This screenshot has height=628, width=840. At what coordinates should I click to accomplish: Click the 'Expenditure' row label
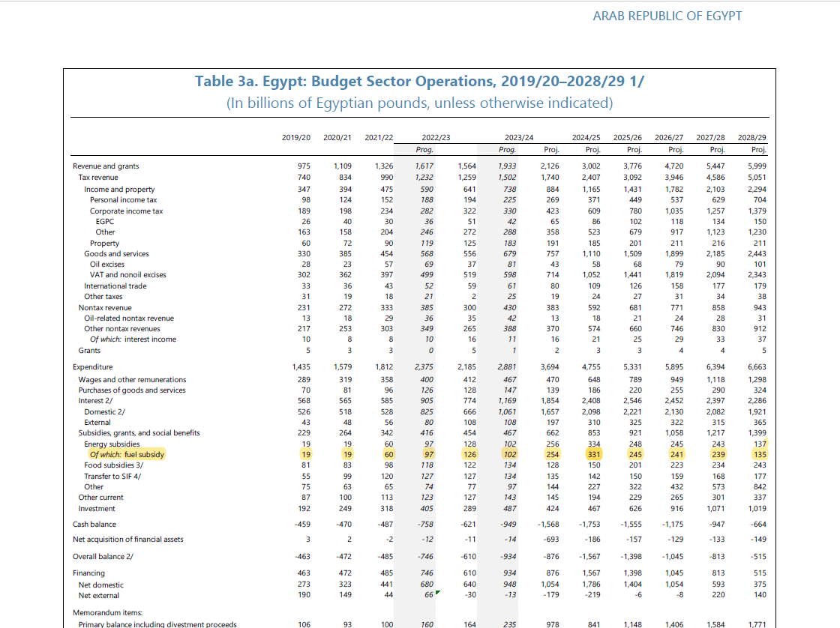92,367
